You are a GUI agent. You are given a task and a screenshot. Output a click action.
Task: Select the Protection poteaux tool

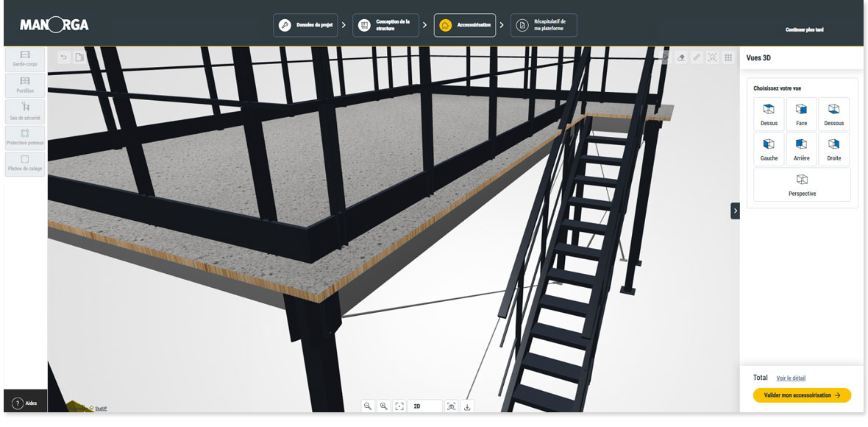point(25,137)
